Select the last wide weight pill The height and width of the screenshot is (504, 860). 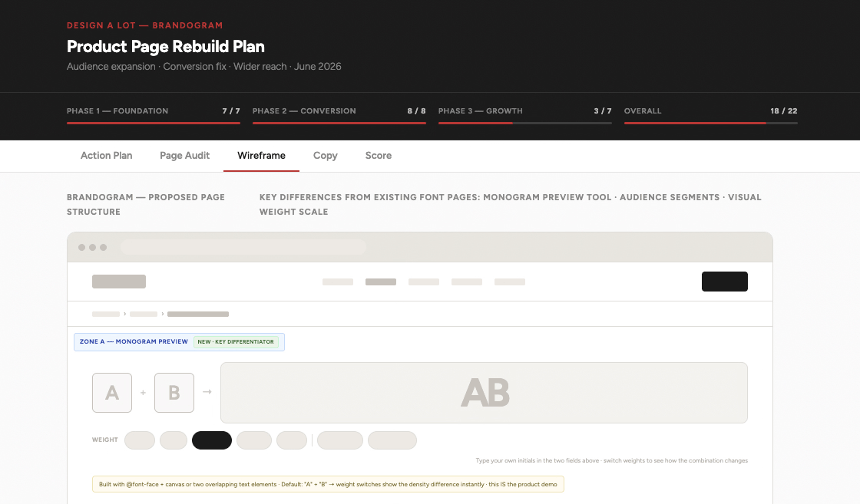coord(392,440)
